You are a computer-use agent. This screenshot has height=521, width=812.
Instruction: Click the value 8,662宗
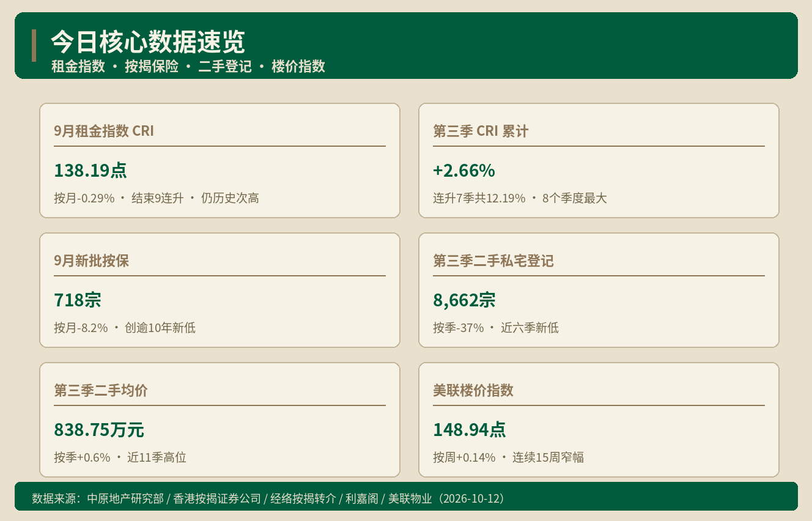point(464,300)
